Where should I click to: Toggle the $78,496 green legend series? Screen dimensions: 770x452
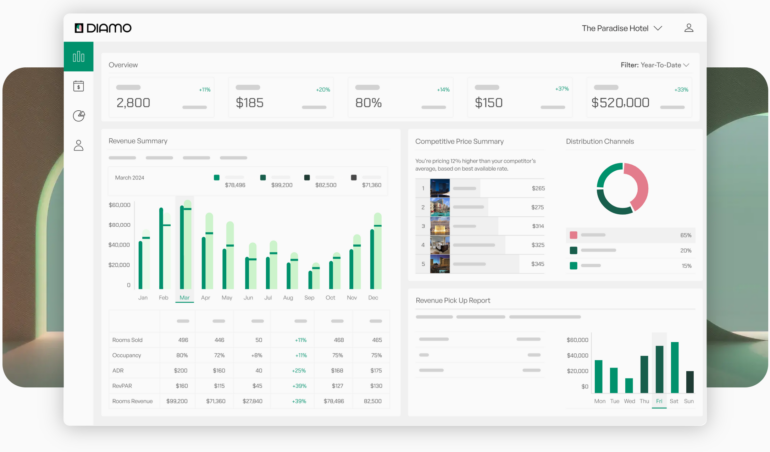click(x=217, y=177)
